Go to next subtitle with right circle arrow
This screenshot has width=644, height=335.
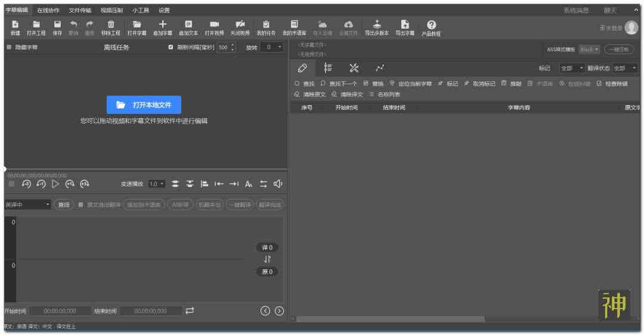click(279, 311)
